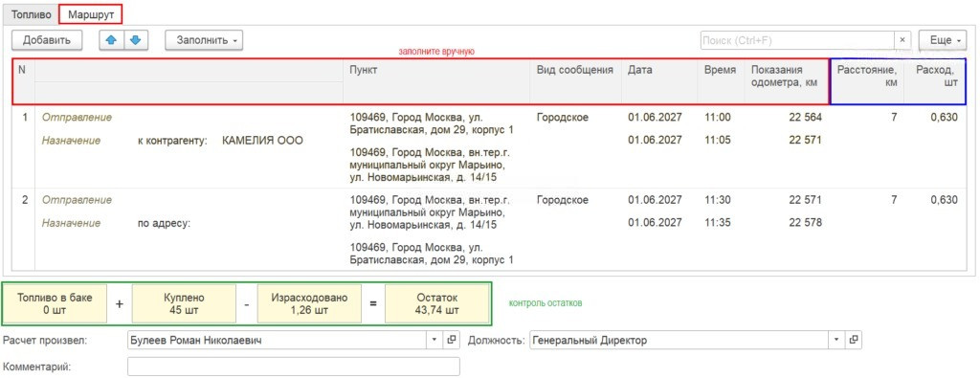Open the Генеральный Директор record icon
980x378 pixels.
point(853,341)
